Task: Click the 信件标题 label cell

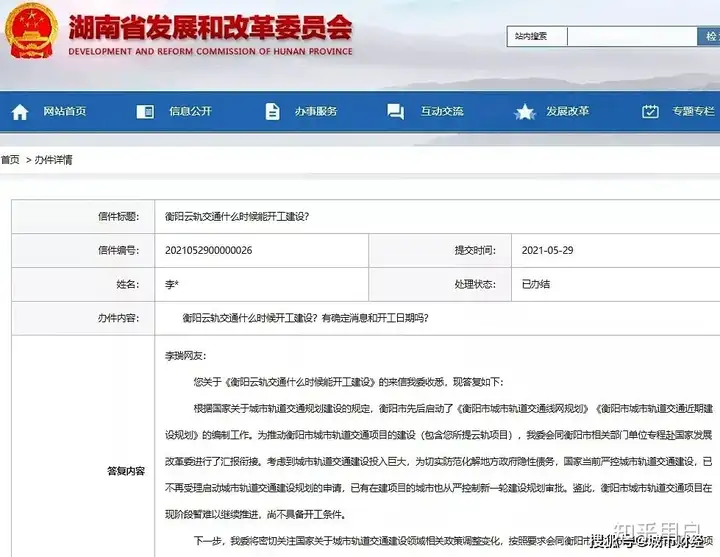Action: [83, 216]
